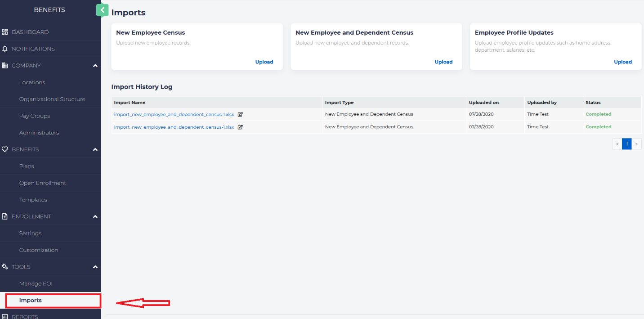Click the Enrollment document icon
The height and width of the screenshot is (319, 644).
[x=5, y=216]
